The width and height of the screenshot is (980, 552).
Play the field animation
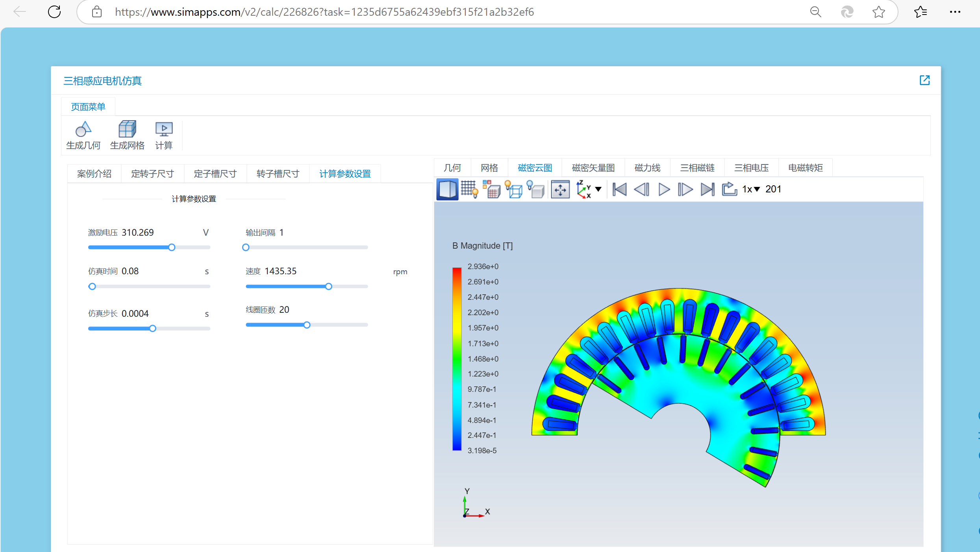point(664,190)
